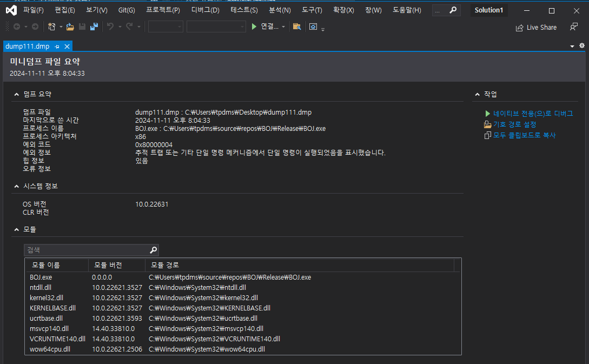Select the wow64cpu.dll module row

pyautogui.click(x=243, y=349)
